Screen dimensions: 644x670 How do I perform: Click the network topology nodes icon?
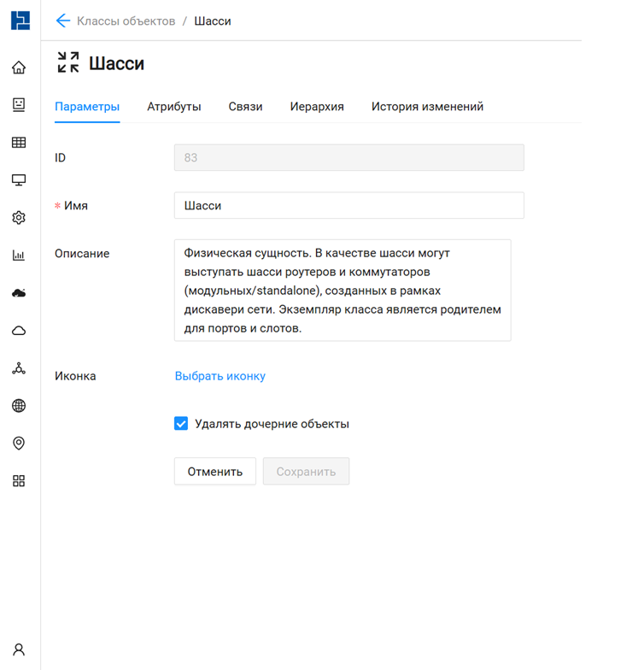[19, 368]
